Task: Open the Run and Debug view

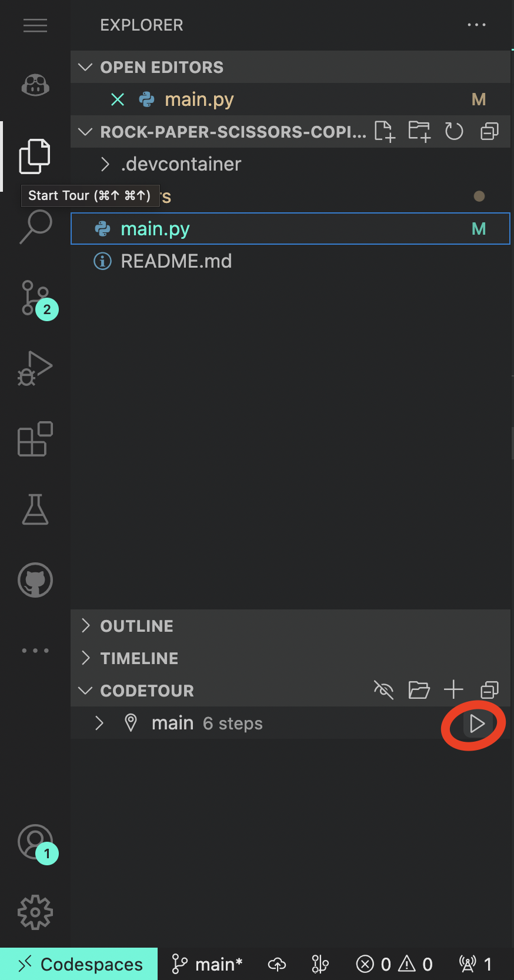Action: (x=35, y=368)
